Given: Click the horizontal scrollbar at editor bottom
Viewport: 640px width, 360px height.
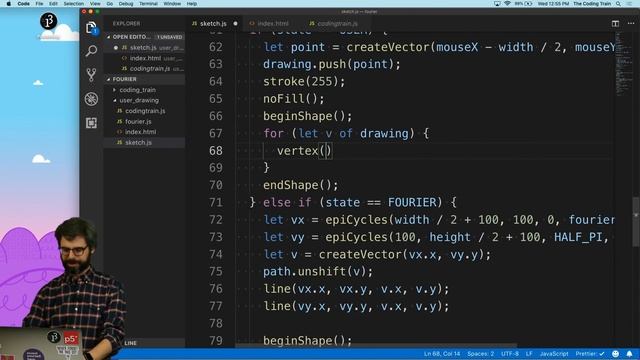Looking at the screenshot, I should tap(376, 346).
